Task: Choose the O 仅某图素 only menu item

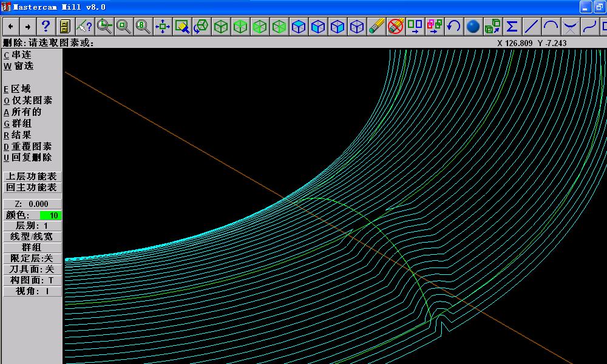Action: pos(28,101)
